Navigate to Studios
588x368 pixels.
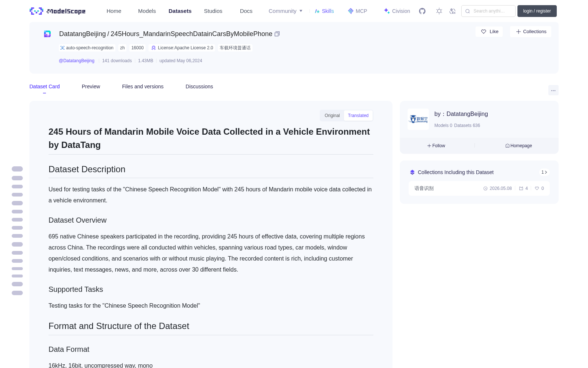pyautogui.click(x=213, y=11)
